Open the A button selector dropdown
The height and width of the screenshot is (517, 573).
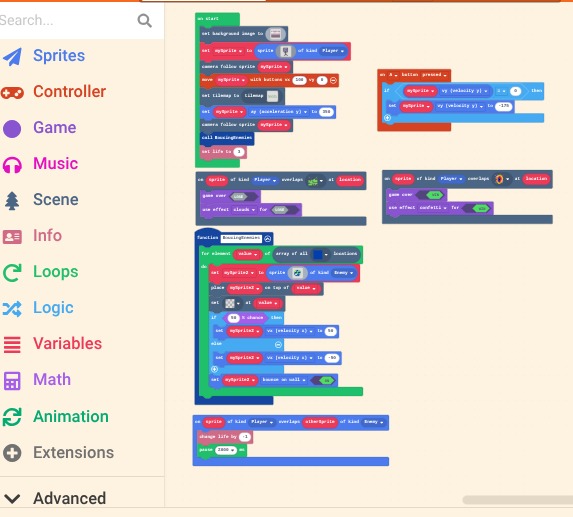point(392,75)
